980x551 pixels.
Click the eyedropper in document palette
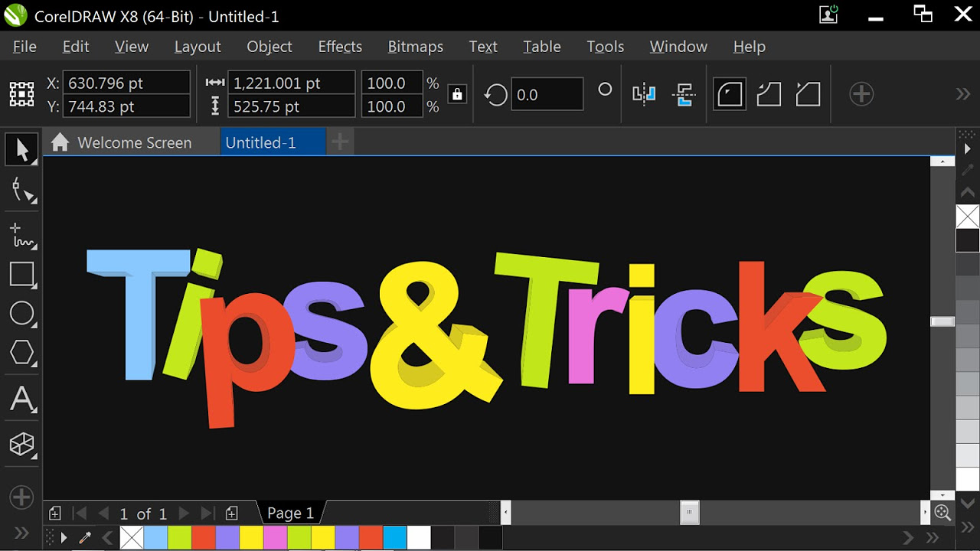point(85,538)
